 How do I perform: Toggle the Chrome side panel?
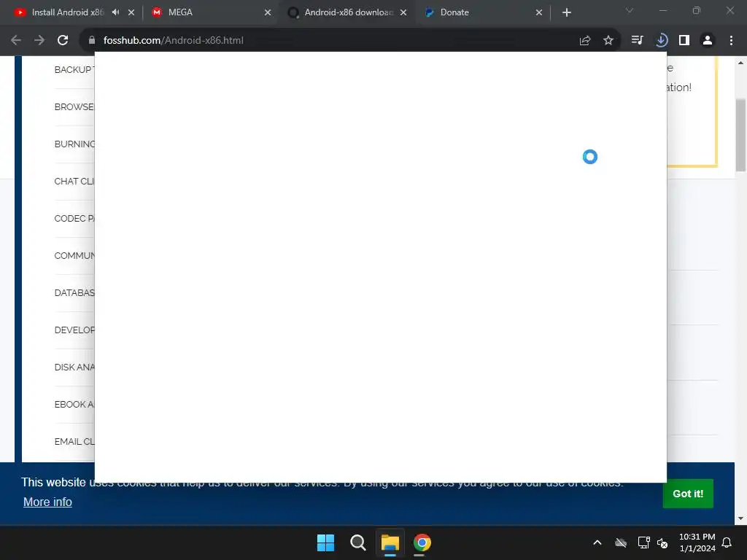[684, 41]
